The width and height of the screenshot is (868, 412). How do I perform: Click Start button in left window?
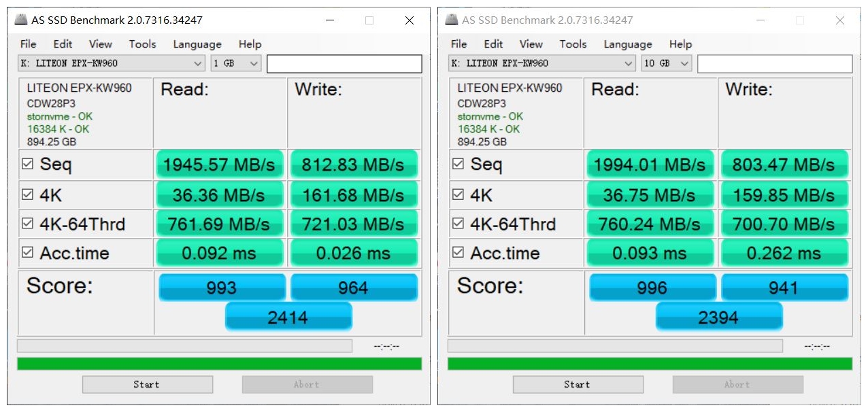tap(148, 384)
